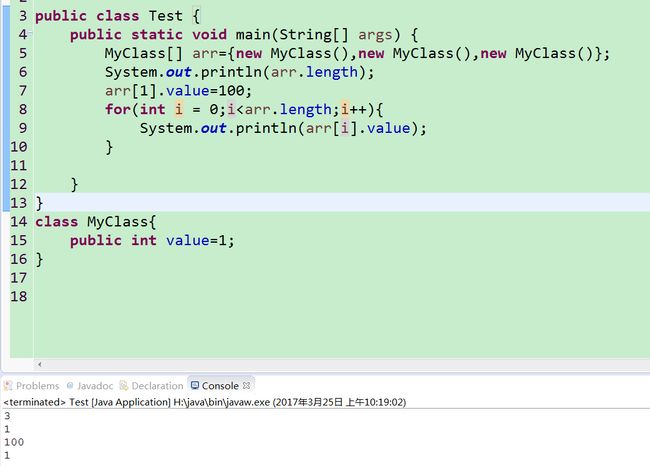
Task: Click the Declaration tab icon
Action: (x=124, y=386)
